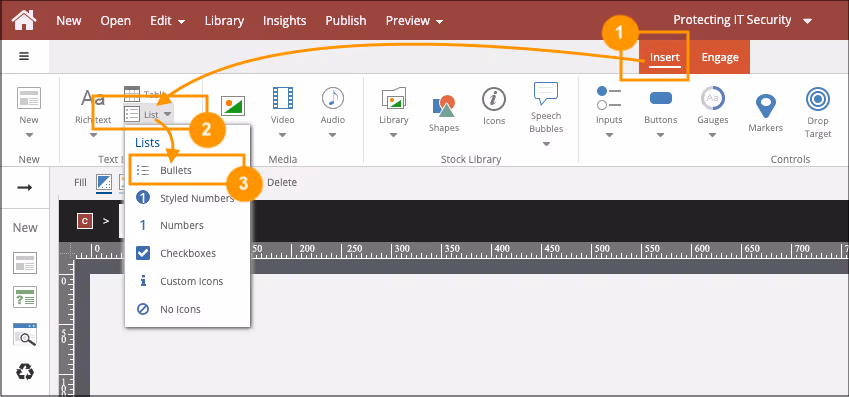Image resolution: width=849 pixels, height=397 pixels.
Task: Switch to the Engage tab
Action: (x=720, y=57)
